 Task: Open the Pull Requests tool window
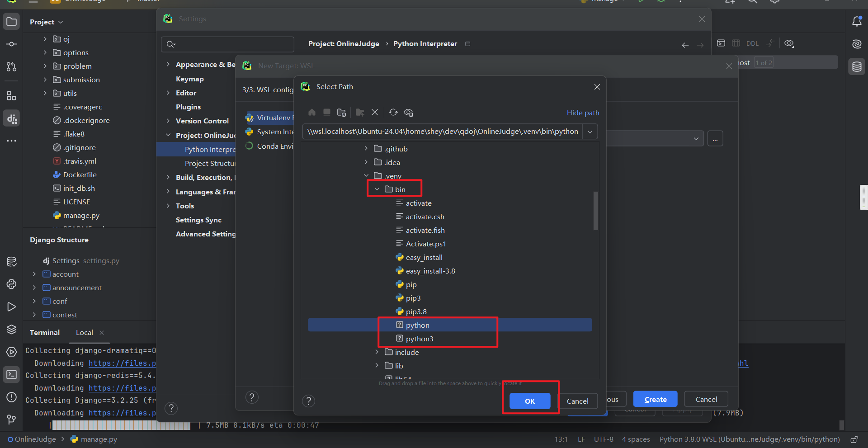[x=12, y=67]
